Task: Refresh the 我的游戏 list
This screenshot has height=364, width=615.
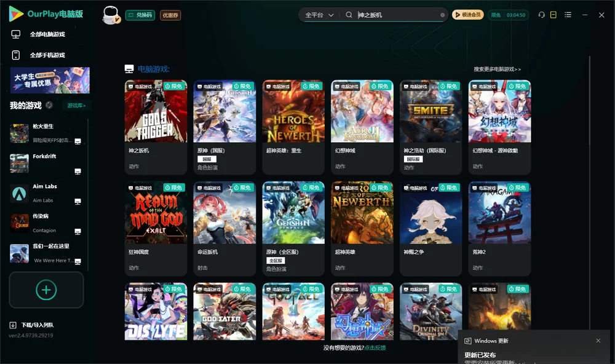Action: click(x=49, y=105)
